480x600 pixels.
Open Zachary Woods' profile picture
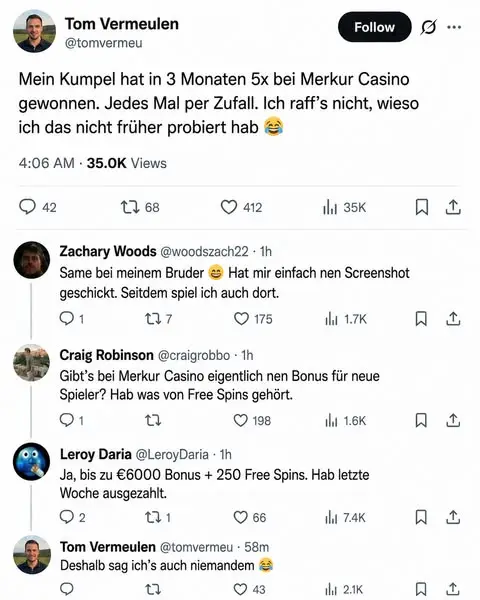pos(32,260)
